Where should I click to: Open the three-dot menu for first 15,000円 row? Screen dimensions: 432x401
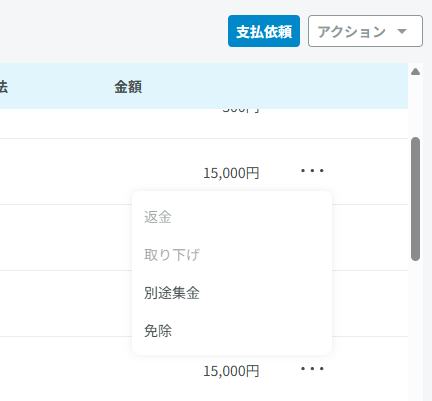[312, 171]
